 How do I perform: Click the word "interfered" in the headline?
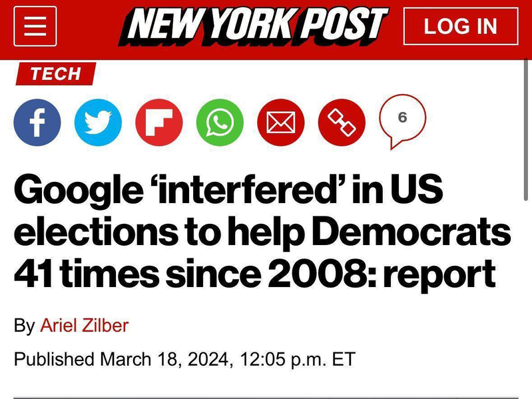pos(244,189)
